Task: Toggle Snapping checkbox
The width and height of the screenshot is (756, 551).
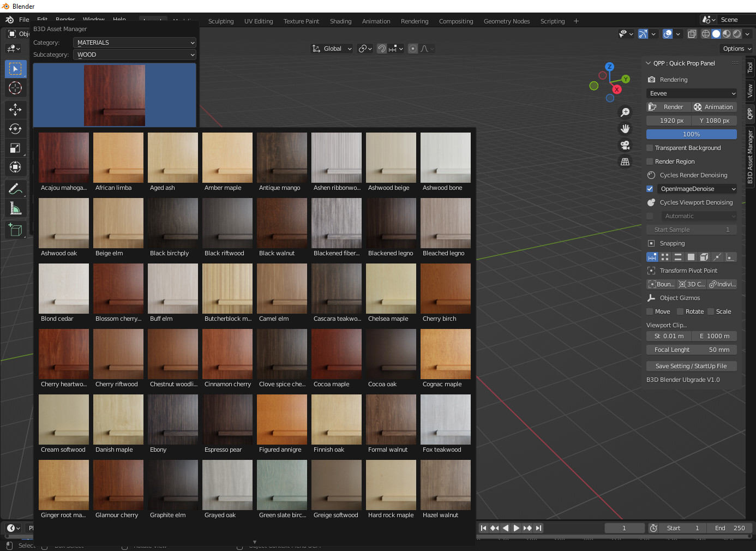Action: (651, 243)
